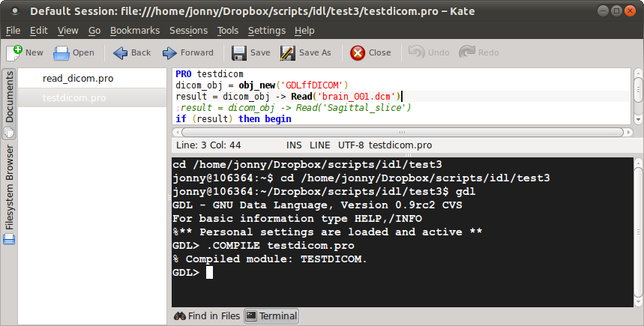644x326 pixels.
Task: Go Forward with the blue arrow
Action: 169,53
